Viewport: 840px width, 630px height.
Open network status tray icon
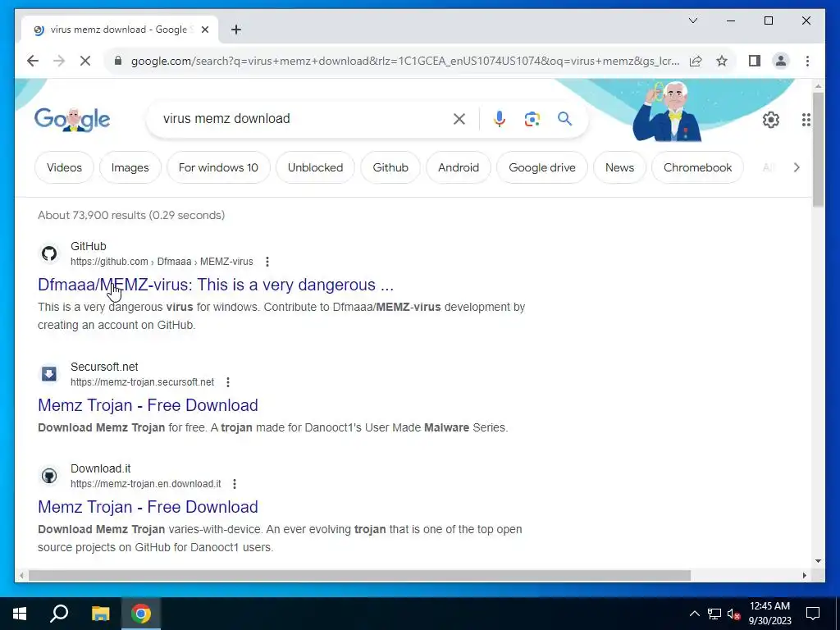pyautogui.click(x=714, y=614)
